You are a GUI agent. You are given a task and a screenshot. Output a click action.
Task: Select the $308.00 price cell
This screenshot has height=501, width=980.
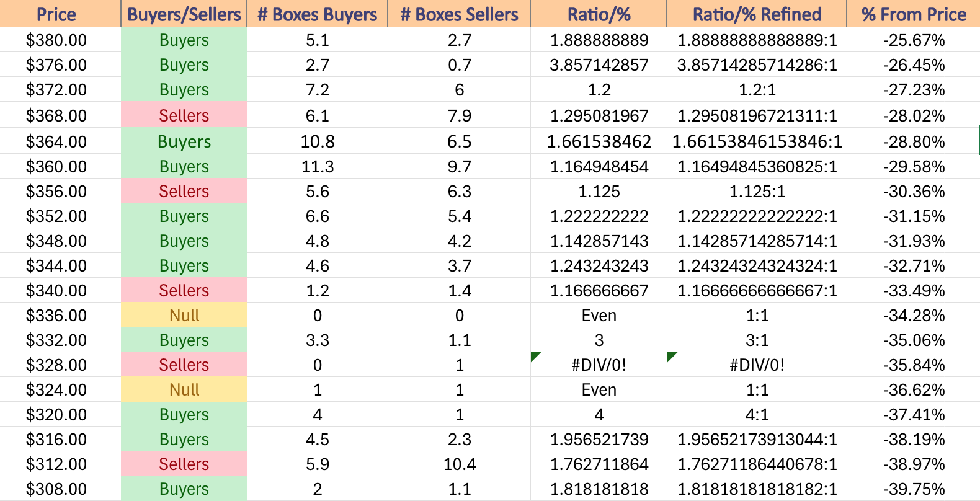[60, 489]
